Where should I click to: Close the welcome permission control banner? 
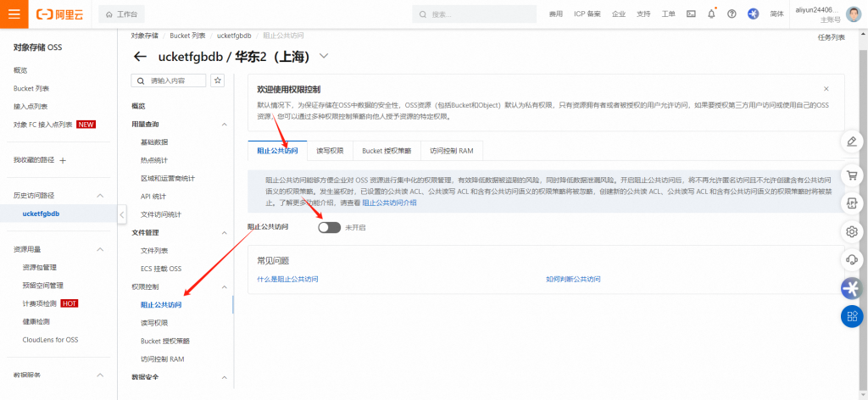[x=826, y=89]
